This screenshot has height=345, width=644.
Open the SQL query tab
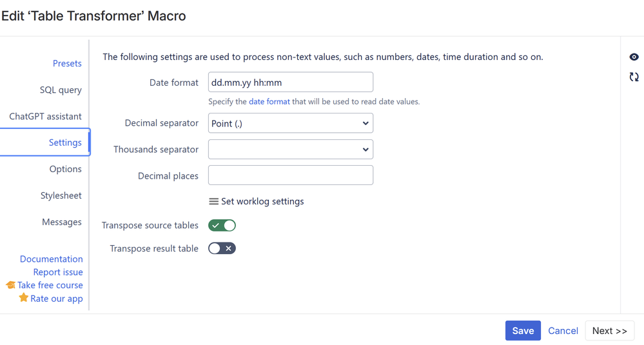(61, 90)
